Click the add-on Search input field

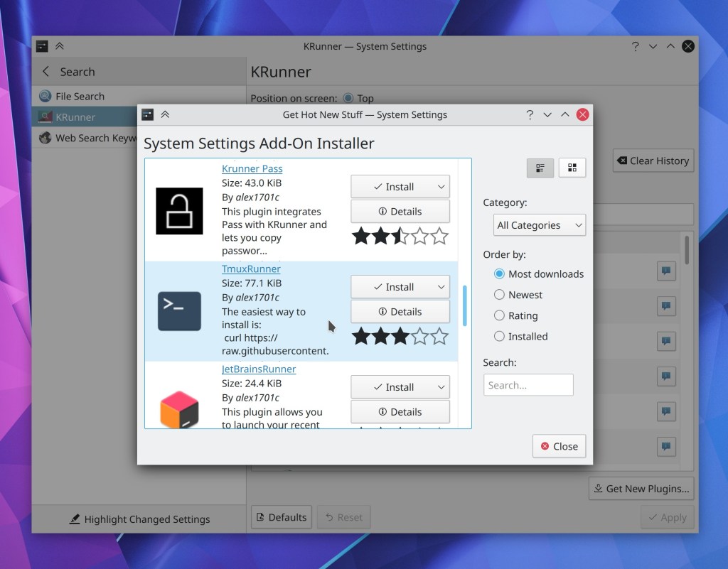click(x=528, y=385)
